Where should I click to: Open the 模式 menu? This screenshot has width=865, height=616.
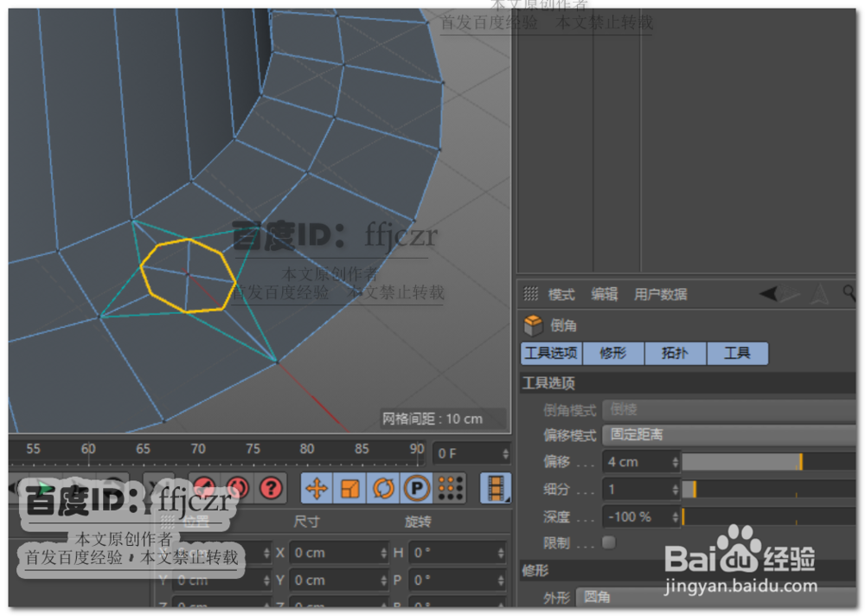(x=561, y=294)
